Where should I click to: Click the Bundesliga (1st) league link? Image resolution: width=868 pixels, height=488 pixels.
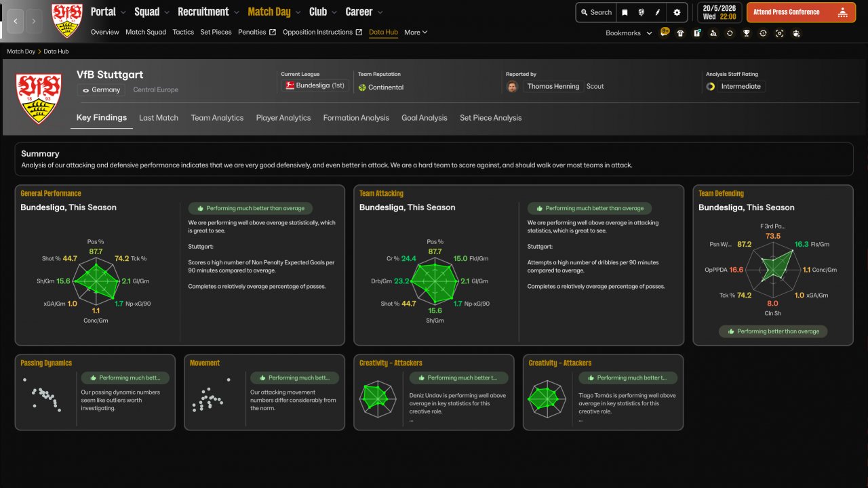tap(315, 86)
